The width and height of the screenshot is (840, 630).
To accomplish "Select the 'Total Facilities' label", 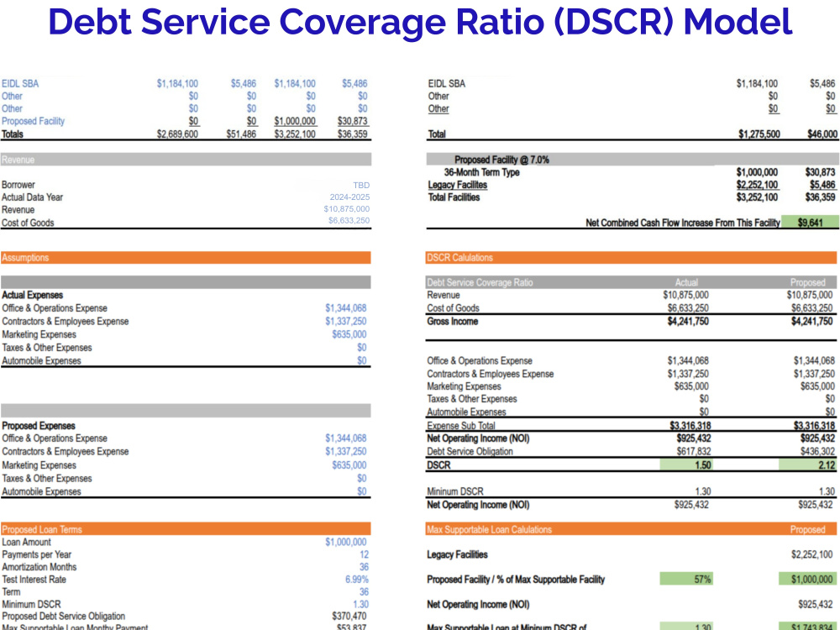I will pyautogui.click(x=454, y=197).
